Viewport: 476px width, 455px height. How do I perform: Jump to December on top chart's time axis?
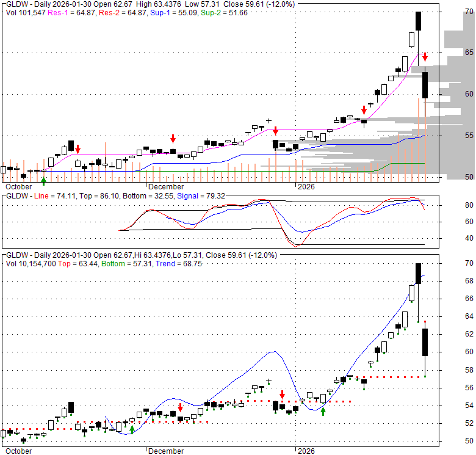[165, 186]
